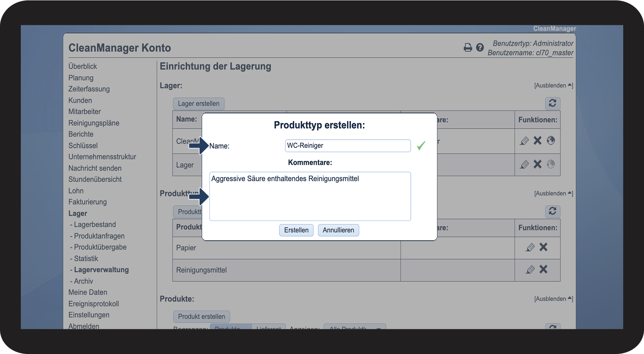Delete the Papier product type
This screenshot has height=354, width=644.
tap(543, 247)
